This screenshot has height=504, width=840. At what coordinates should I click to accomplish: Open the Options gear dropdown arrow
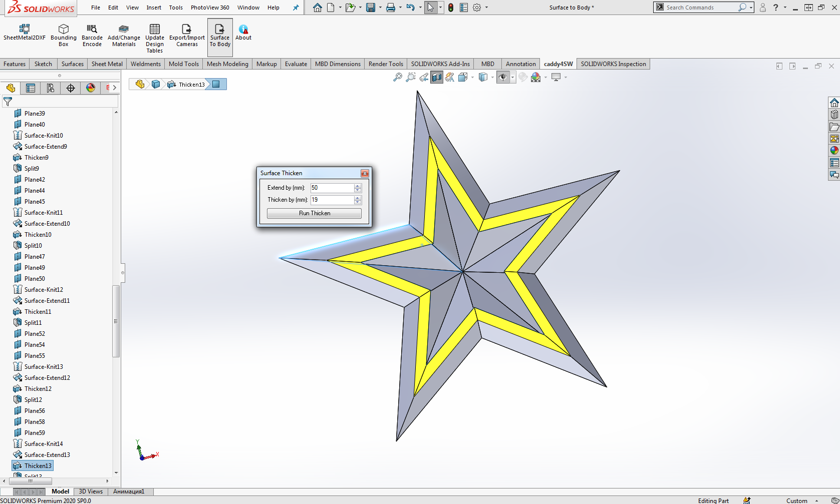tap(486, 8)
